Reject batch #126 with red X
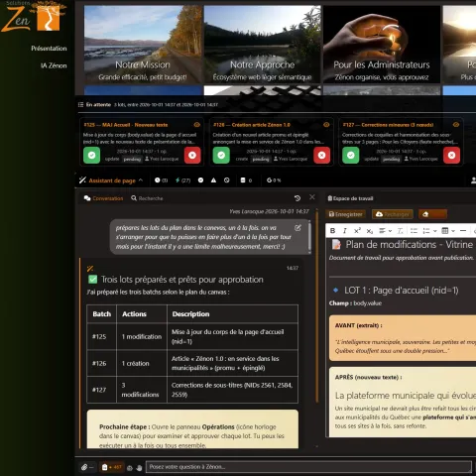The width and height of the screenshot is (476, 476). 322,156
